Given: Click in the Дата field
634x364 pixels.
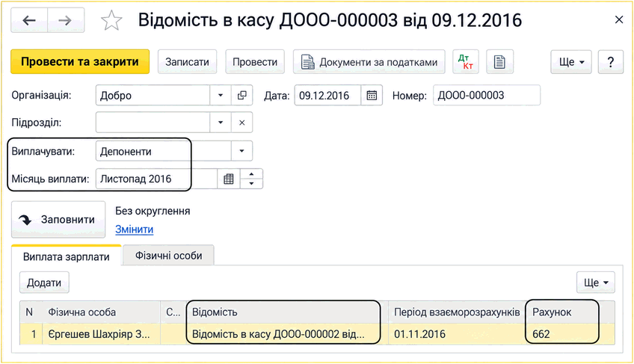Looking at the screenshot, I should click(327, 96).
